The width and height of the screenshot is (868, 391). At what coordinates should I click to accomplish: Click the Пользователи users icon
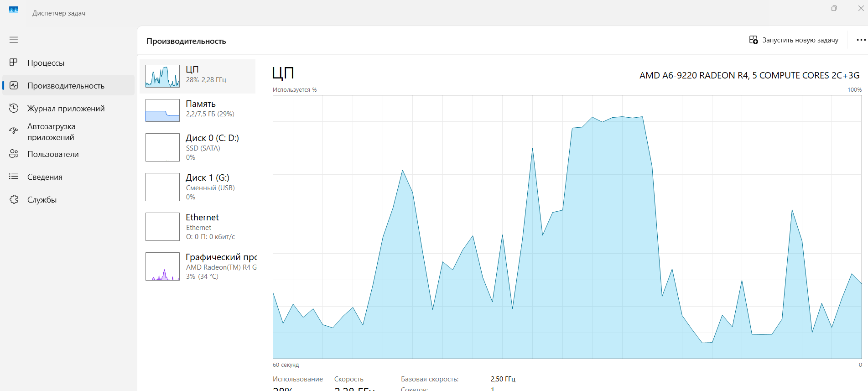(14, 154)
